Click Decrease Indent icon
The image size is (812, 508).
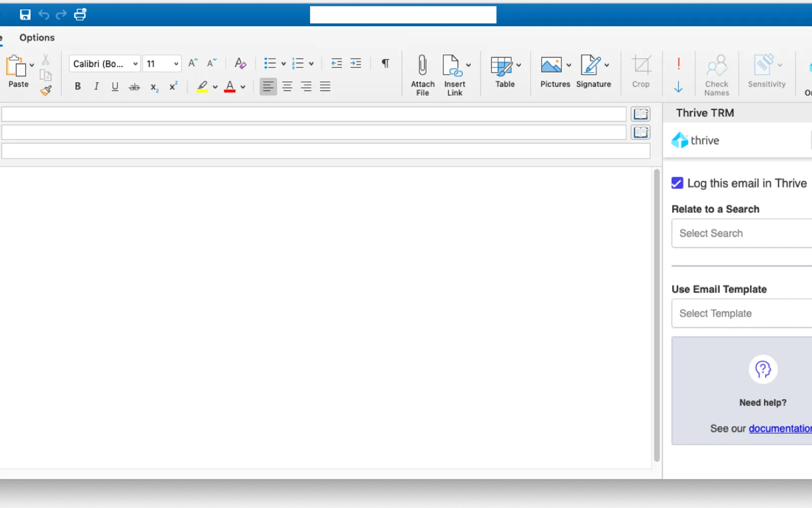(x=336, y=63)
